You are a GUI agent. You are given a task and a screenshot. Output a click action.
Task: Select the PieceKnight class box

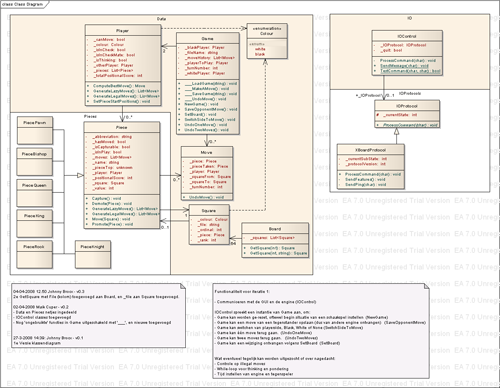93,254
